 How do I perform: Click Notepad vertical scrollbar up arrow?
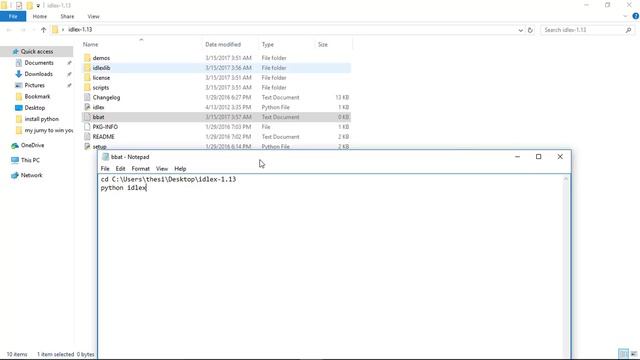click(566, 179)
